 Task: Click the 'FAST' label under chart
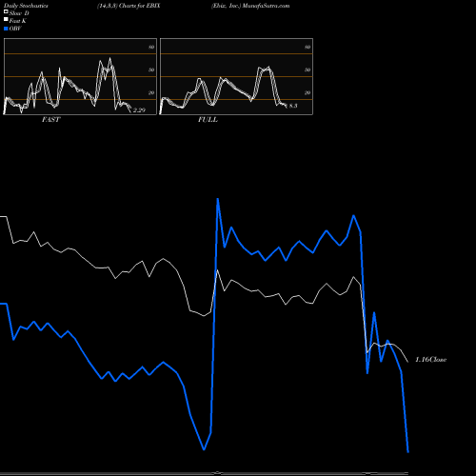[50, 120]
